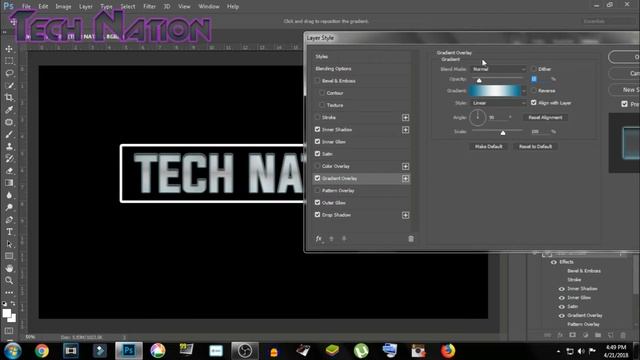Select the Hand tool

pyautogui.click(x=9, y=268)
